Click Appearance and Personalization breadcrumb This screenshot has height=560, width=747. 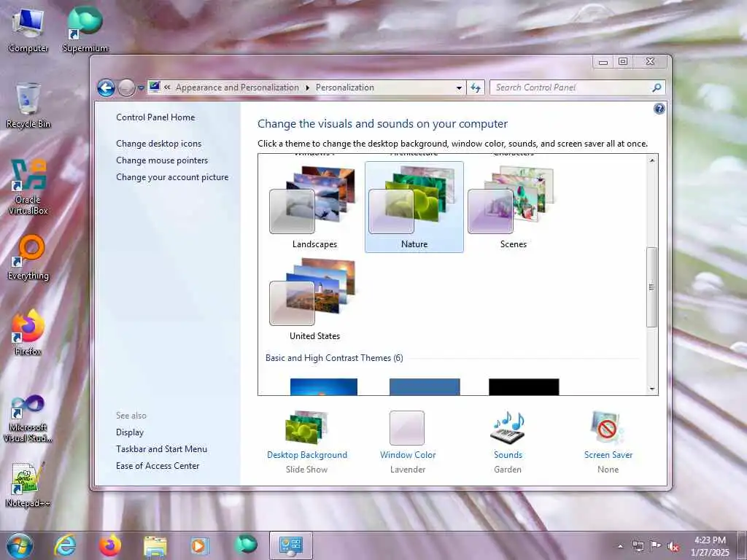click(237, 87)
